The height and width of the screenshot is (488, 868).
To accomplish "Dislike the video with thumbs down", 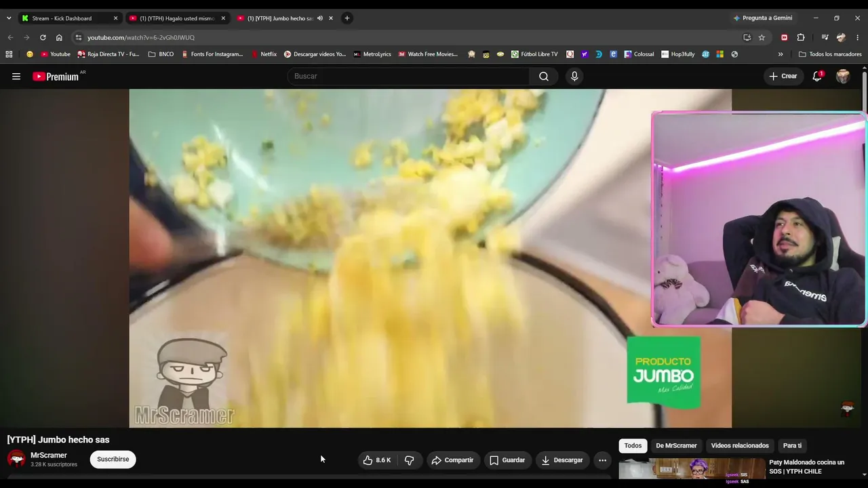I will [410, 460].
